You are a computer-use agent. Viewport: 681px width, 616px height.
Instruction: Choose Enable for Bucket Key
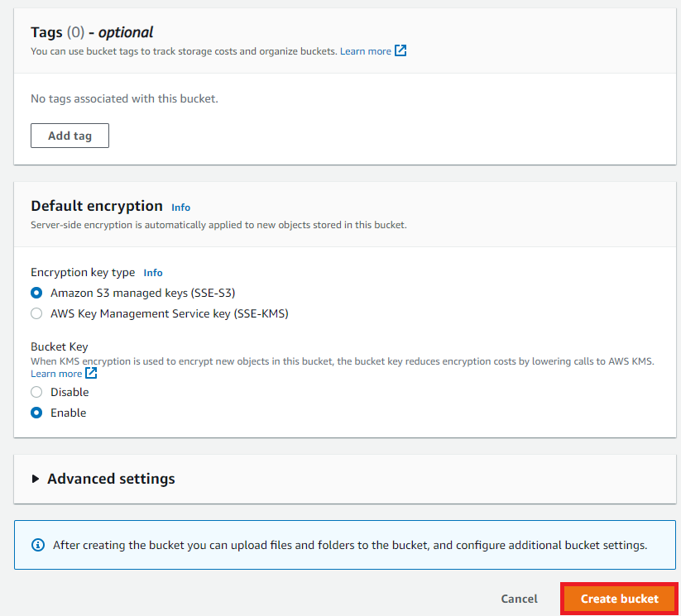tap(36, 413)
